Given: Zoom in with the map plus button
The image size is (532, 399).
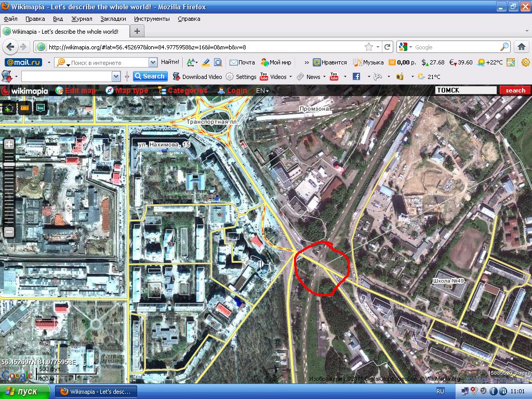Looking at the screenshot, I should coord(9,144).
